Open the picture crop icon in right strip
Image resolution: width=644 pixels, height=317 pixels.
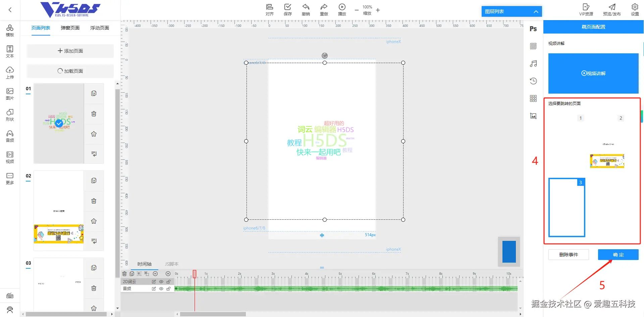533,116
